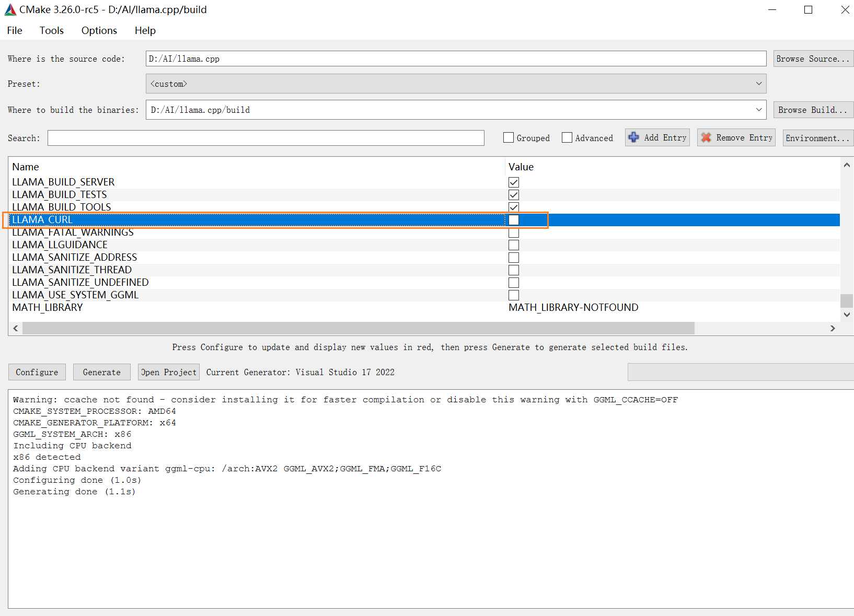
Task: Check the LLAMA_SANITIZE_UNDEFINED checkbox
Action: (x=514, y=283)
